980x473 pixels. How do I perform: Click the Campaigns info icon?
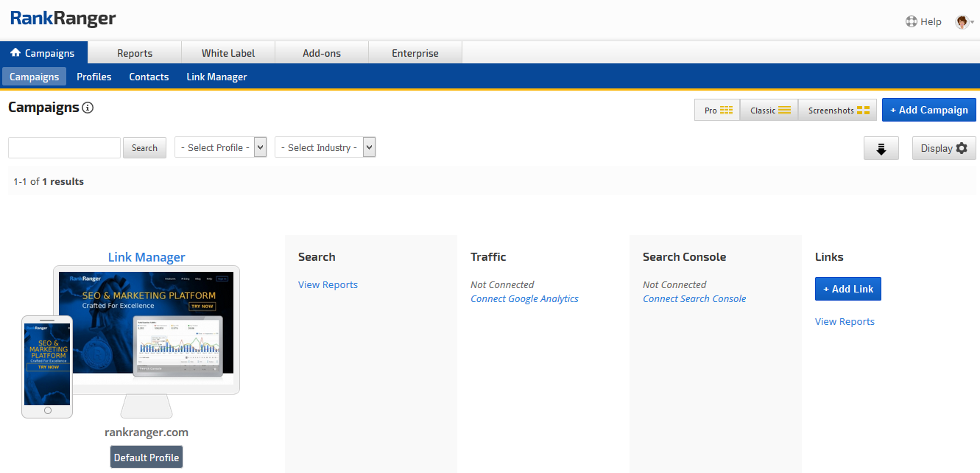coord(88,108)
